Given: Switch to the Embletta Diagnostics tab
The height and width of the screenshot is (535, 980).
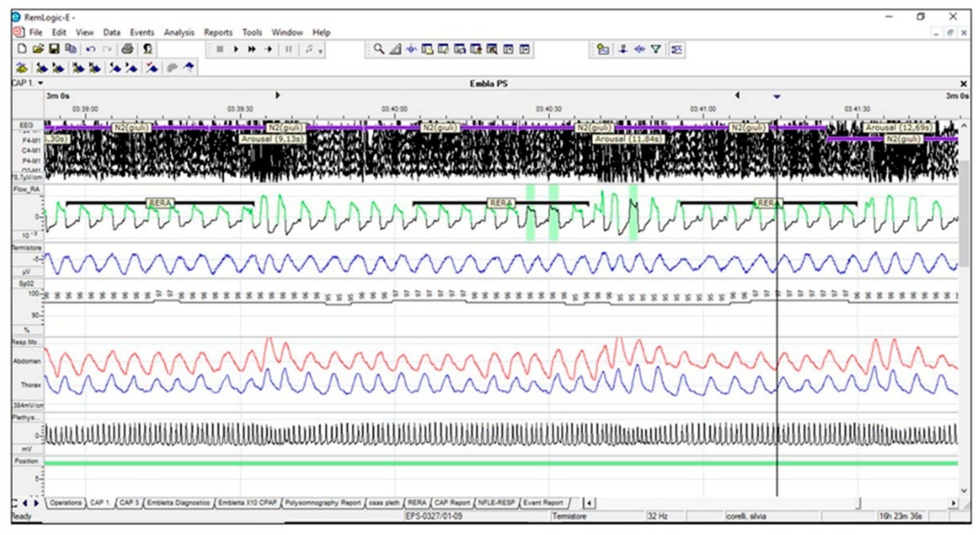Looking at the screenshot, I should click(178, 503).
